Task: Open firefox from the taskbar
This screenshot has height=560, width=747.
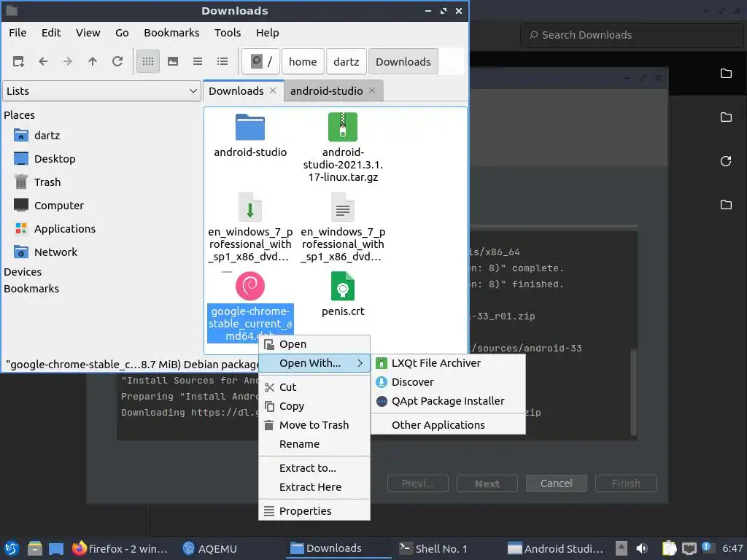Action: (120, 548)
